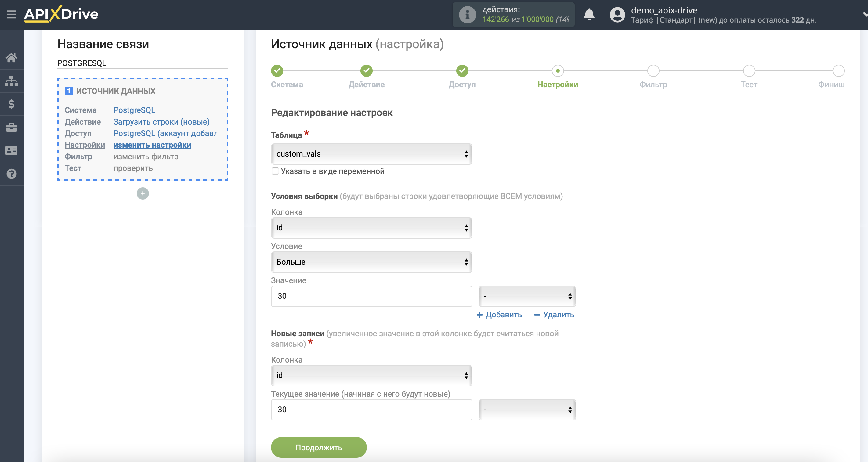Open 'PostgreSQL (аккаунт добавл' access link
The width and height of the screenshot is (868, 462).
pyautogui.click(x=165, y=133)
